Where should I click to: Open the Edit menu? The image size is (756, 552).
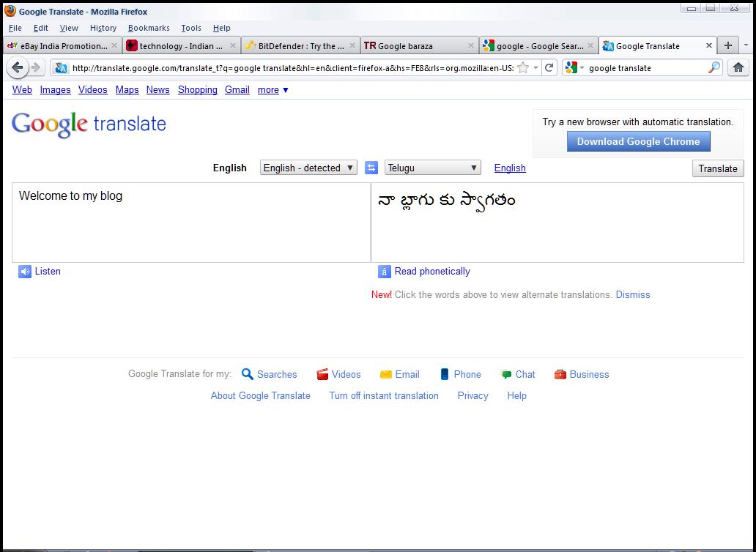point(40,28)
